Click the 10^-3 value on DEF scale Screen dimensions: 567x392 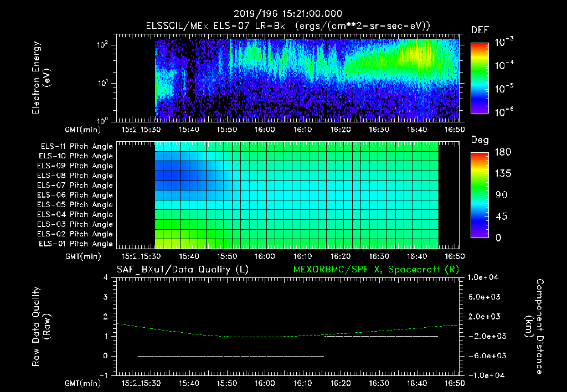coord(504,42)
